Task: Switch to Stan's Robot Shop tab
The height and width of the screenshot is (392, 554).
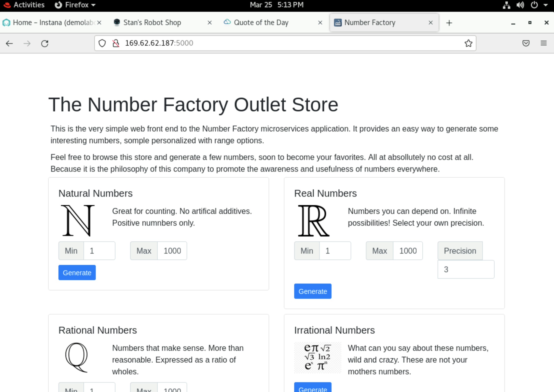Action: point(162,23)
